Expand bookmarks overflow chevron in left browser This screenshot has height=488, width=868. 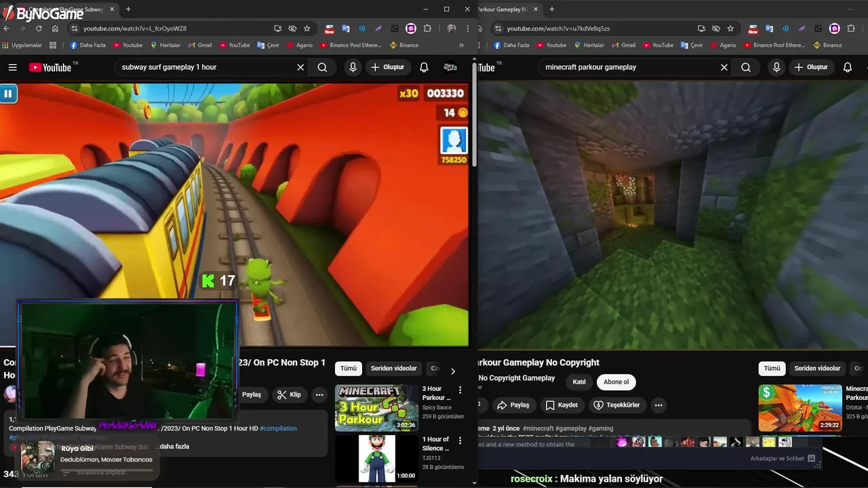click(461, 45)
